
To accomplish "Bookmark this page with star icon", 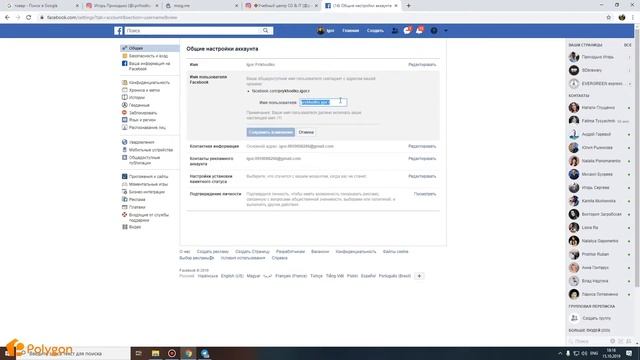I will pos(609,18).
